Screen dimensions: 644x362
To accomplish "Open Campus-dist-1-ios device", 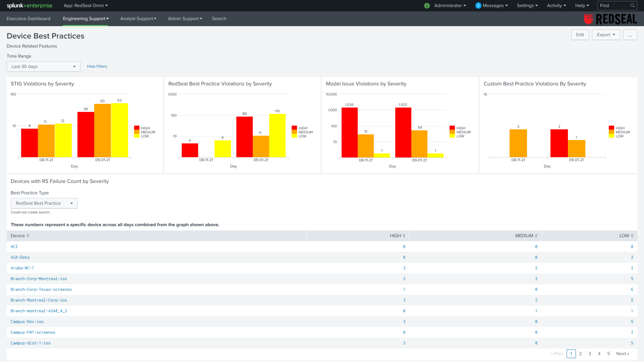I will click(x=30, y=343).
